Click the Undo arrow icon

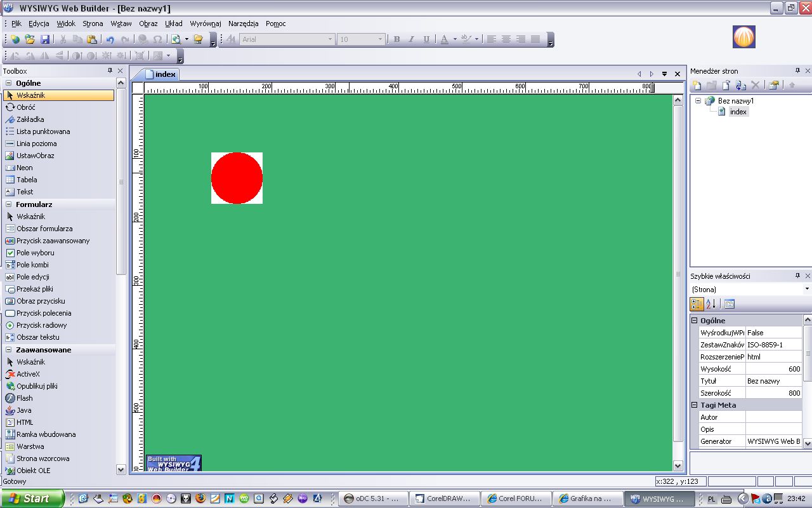point(110,39)
